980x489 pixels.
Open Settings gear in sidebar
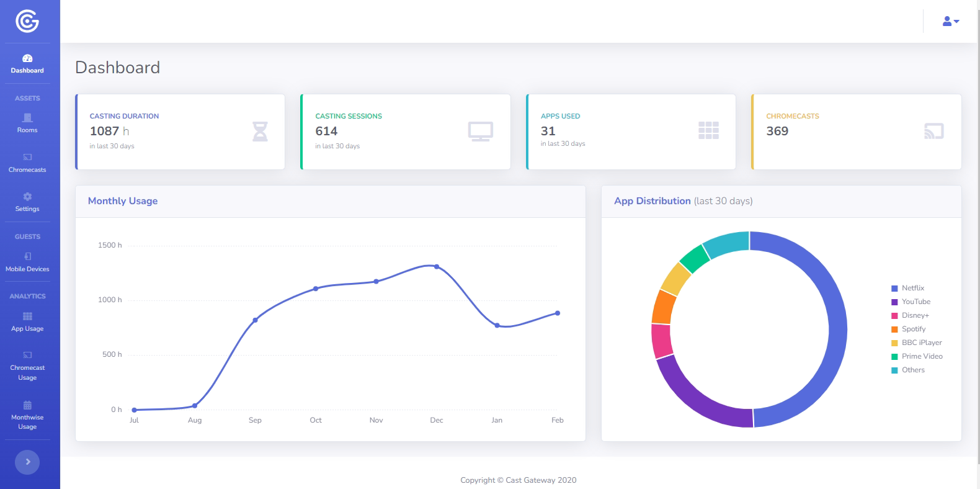point(27,197)
